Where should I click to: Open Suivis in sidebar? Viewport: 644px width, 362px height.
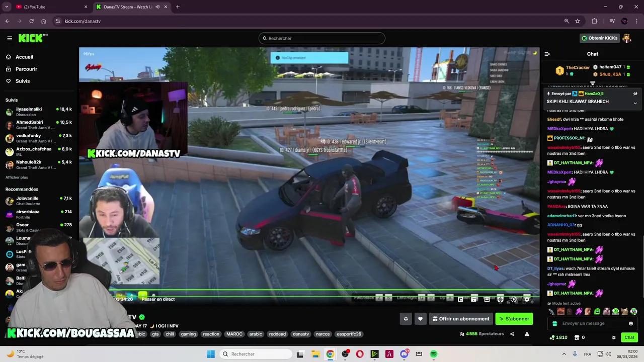point(18,81)
